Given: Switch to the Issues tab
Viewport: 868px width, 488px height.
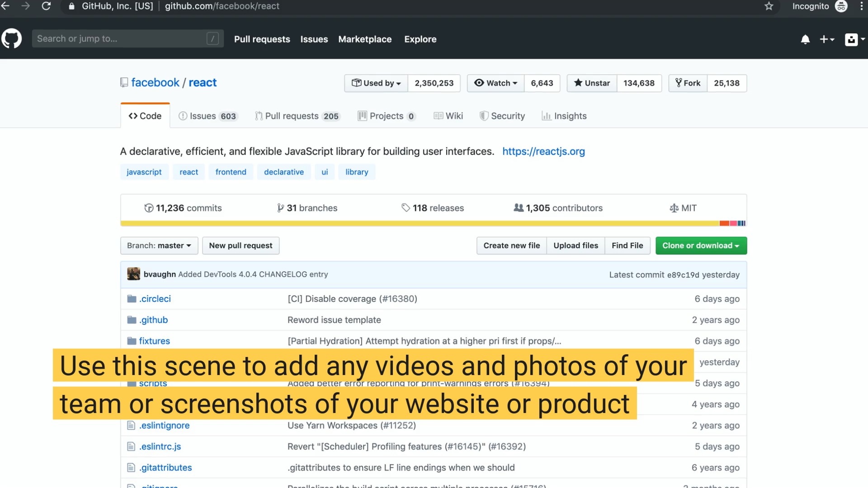Looking at the screenshot, I should point(208,116).
